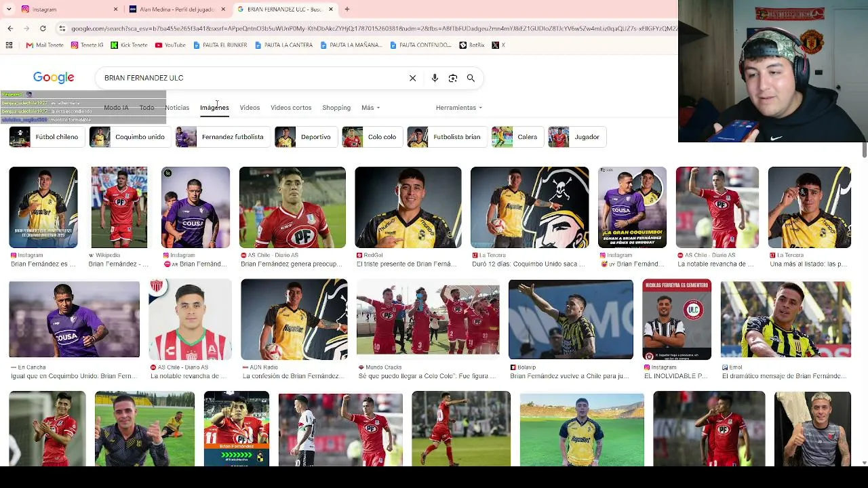Image resolution: width=868 pixels, height=488 pixels.
Task: Click the page vertical scrollbar thumb
Action: click(x=864, y=150)
